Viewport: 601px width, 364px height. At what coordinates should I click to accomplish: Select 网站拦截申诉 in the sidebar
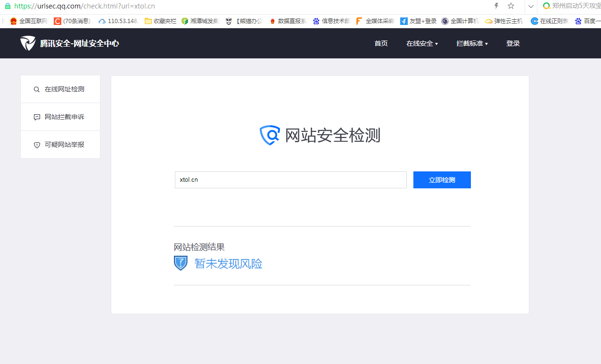pos(60,117)
